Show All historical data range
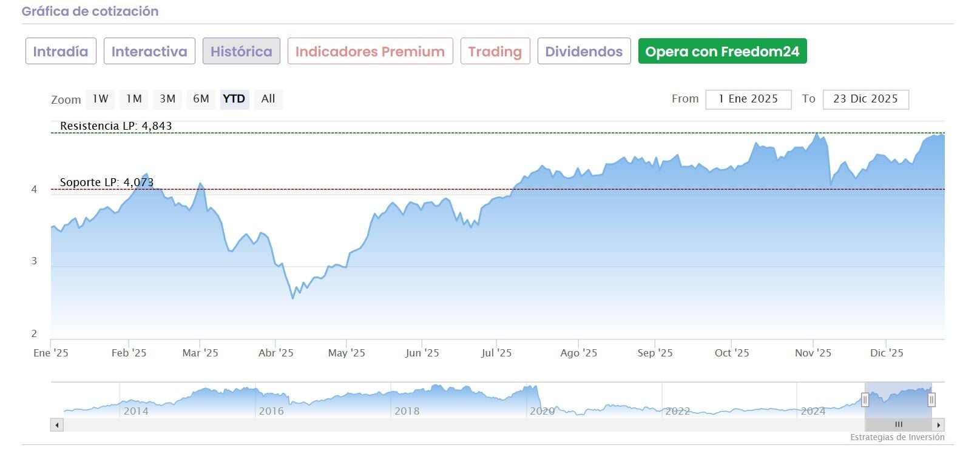 (268, 99)
